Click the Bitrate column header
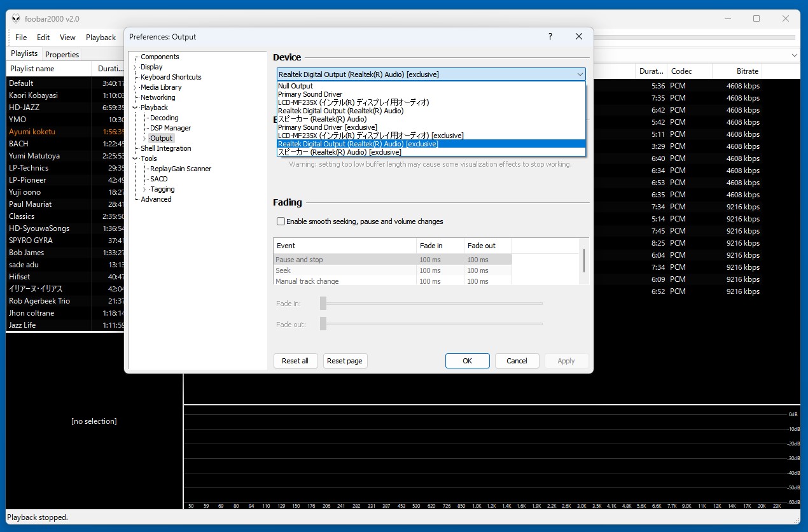Image resolution: width=808 pixels, height=532 pixels. click(737, 71)
